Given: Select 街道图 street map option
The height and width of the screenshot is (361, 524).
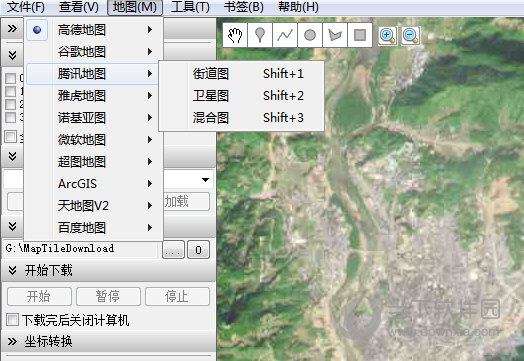Looking at the screenshot, I should click(x=241, y=74).
